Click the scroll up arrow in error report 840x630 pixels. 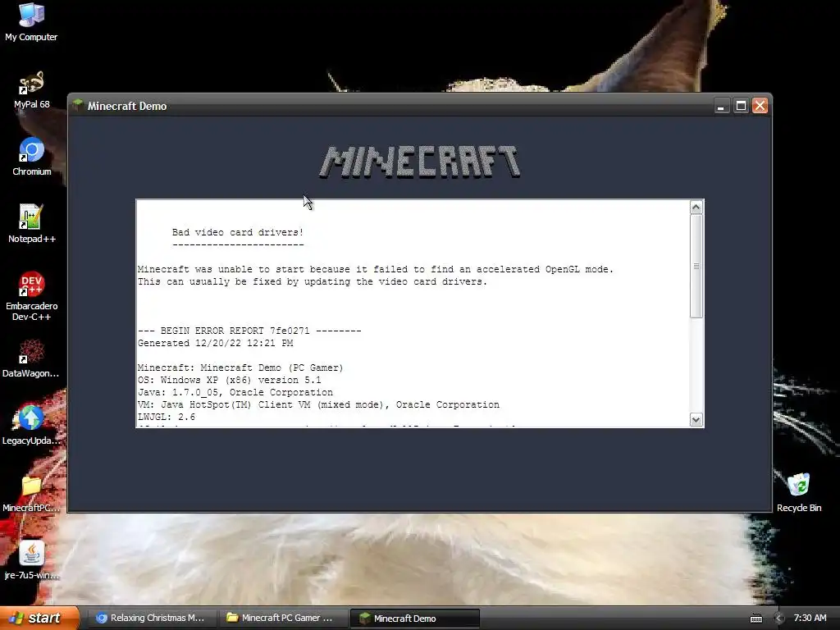click(696, 208)
